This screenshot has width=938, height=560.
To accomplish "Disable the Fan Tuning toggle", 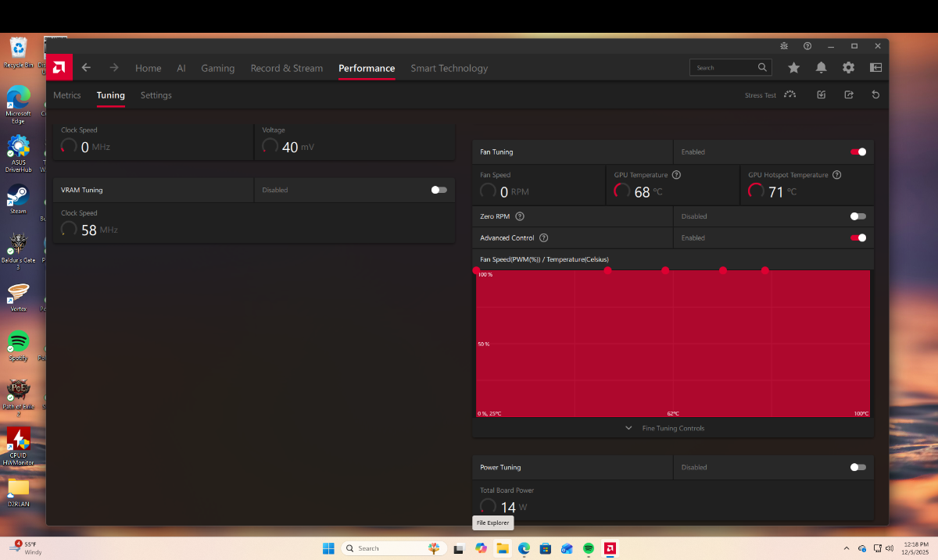I will [857, 152].
